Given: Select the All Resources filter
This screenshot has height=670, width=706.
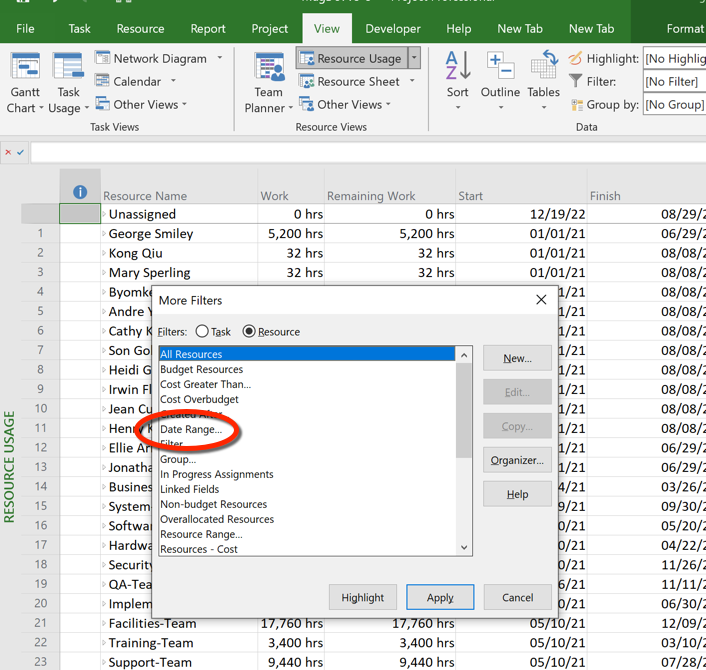Looking at the screenshot, I should [307, 354].
